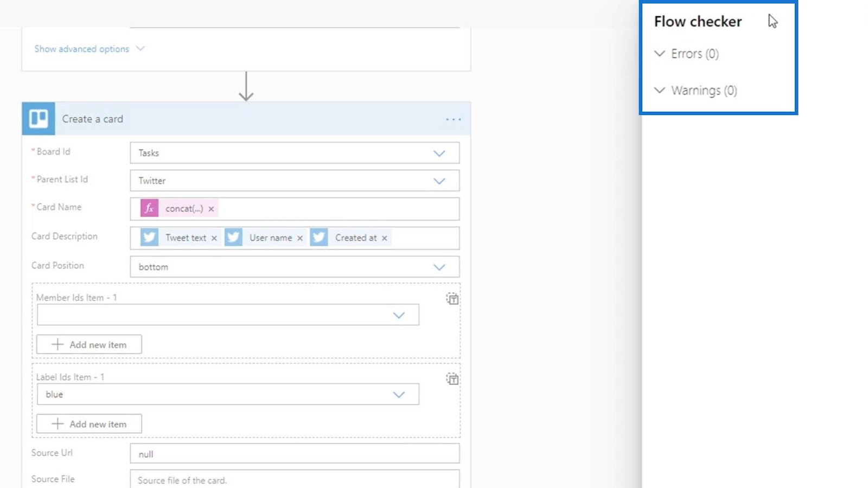Click the Flow checker heading
This screenshot has width=868, height=488.
coord(698,22)
